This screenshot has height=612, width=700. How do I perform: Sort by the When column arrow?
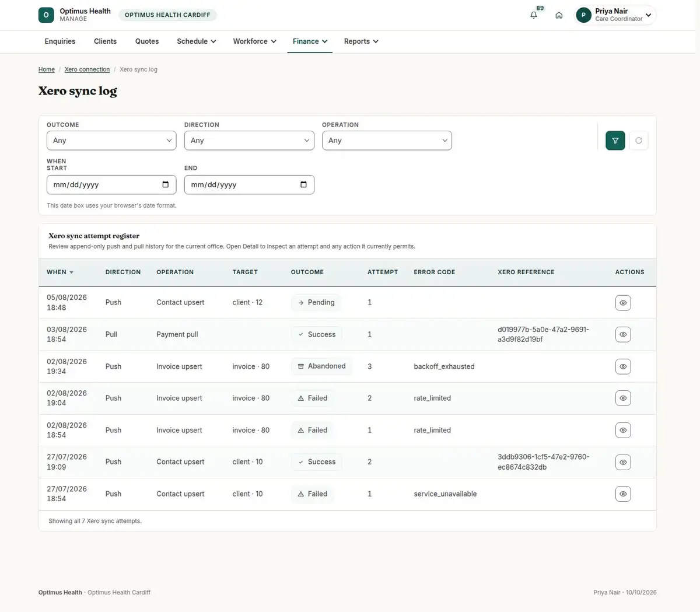click(71, 272)
